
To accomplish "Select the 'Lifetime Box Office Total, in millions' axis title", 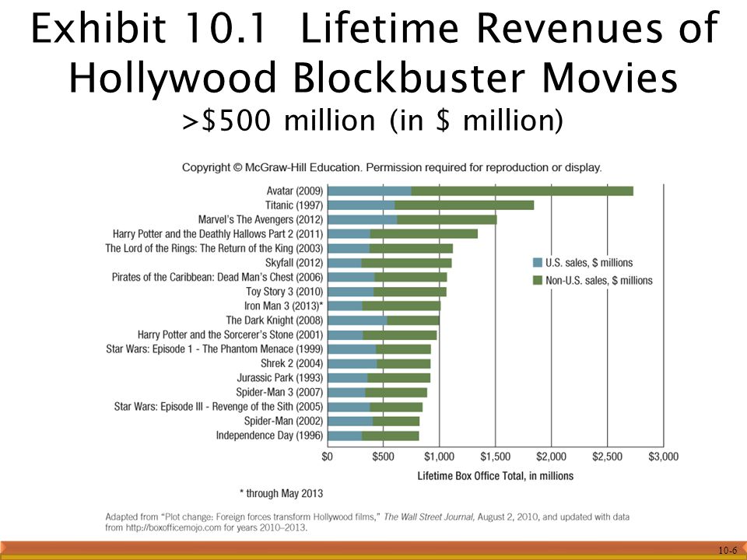I will pyautogui.click(x=496, y=476).
